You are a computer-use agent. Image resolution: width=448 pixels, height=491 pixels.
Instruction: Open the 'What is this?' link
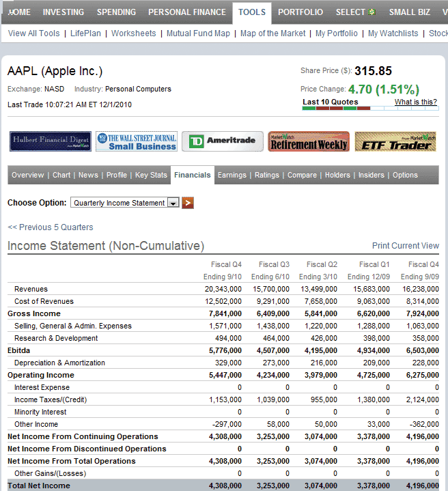click(x=415, y=102)
